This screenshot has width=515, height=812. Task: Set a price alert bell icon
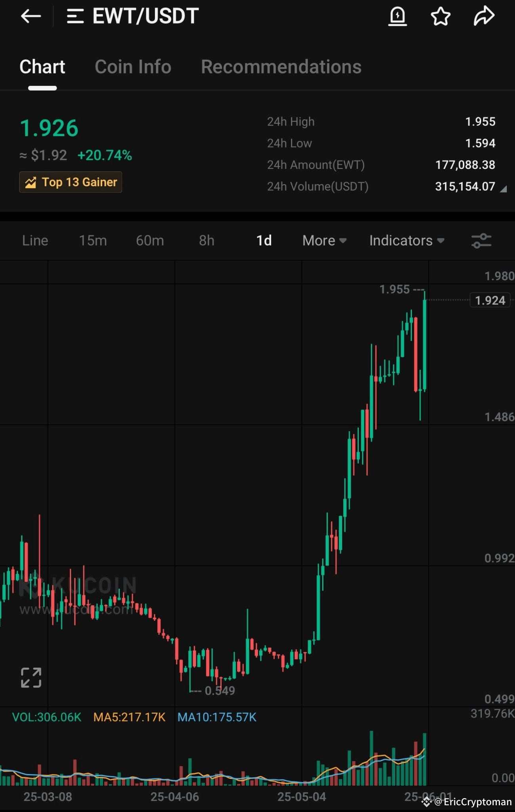[397, 16]
